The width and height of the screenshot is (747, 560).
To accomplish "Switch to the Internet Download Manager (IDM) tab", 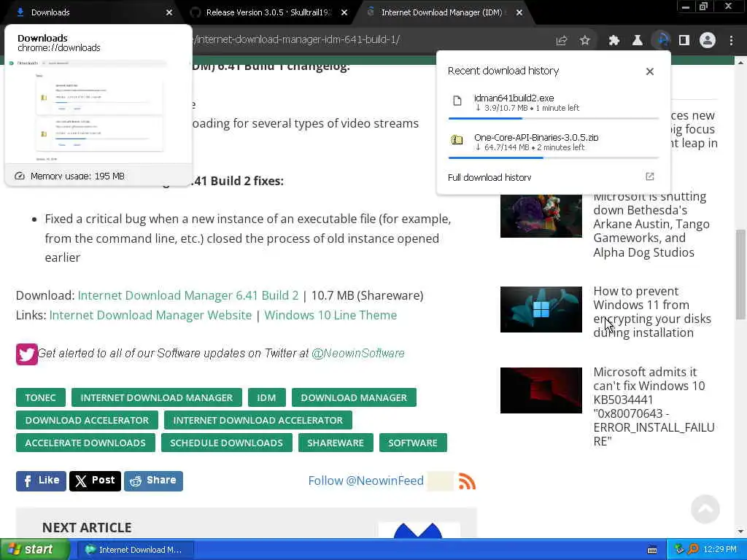I will click(x=441, y=12).
